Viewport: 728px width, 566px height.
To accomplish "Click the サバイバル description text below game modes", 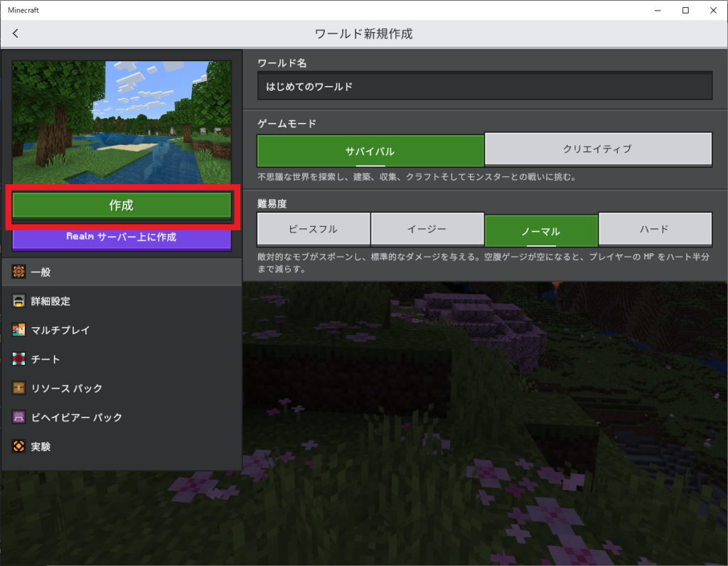I will [x=417, y=177].
